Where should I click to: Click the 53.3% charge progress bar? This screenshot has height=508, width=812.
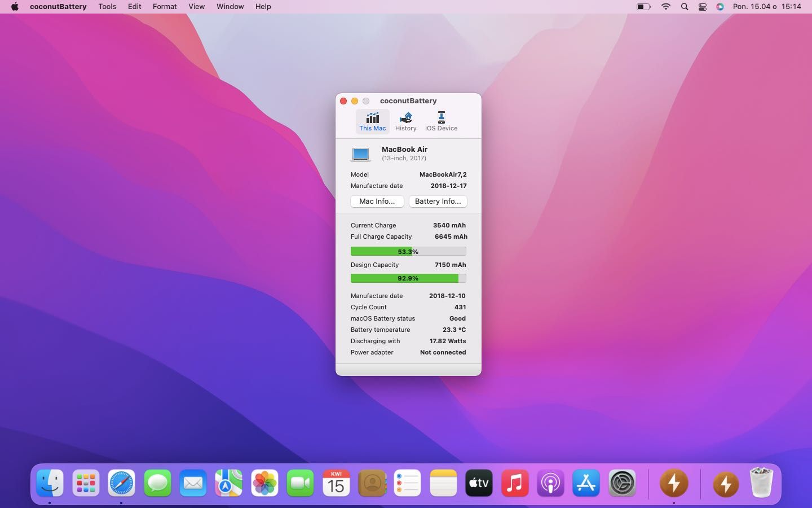pyautogui.click(x=408, y=251)
